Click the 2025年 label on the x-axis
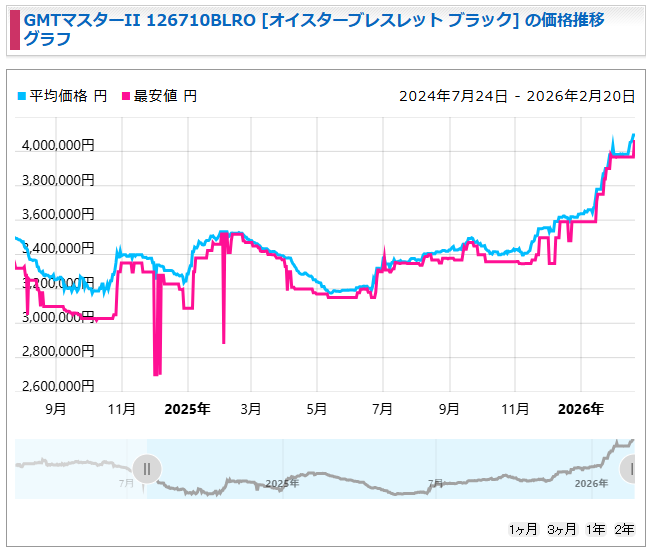Image resolution: width=659 pixels, height=553 pixels. coord(187,409)
